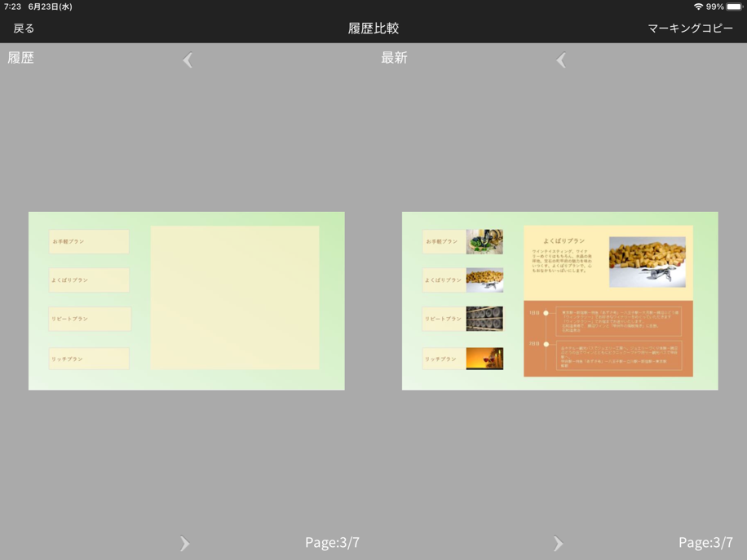
Task: Advance to next page in 履歴 pane
Action: pyautogui.click(x=184, y=543)
